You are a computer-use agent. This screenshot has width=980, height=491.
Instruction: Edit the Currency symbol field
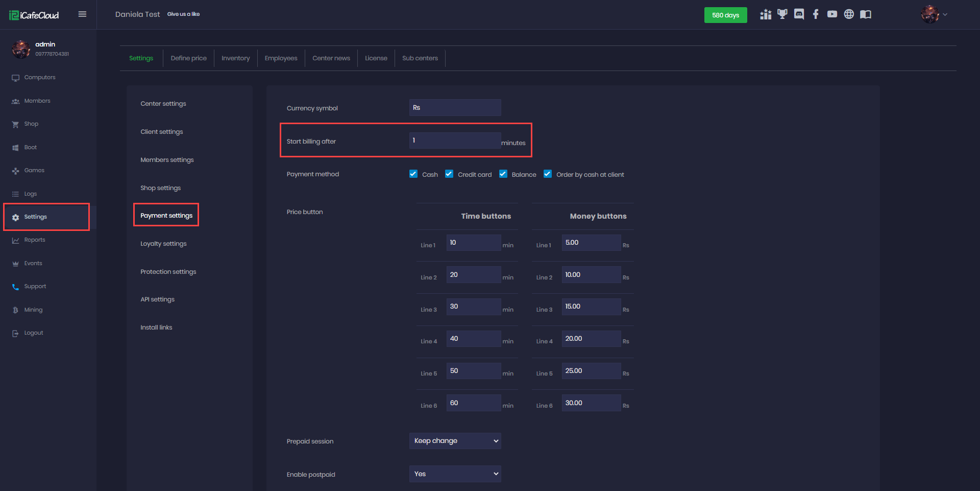point(454,107)
